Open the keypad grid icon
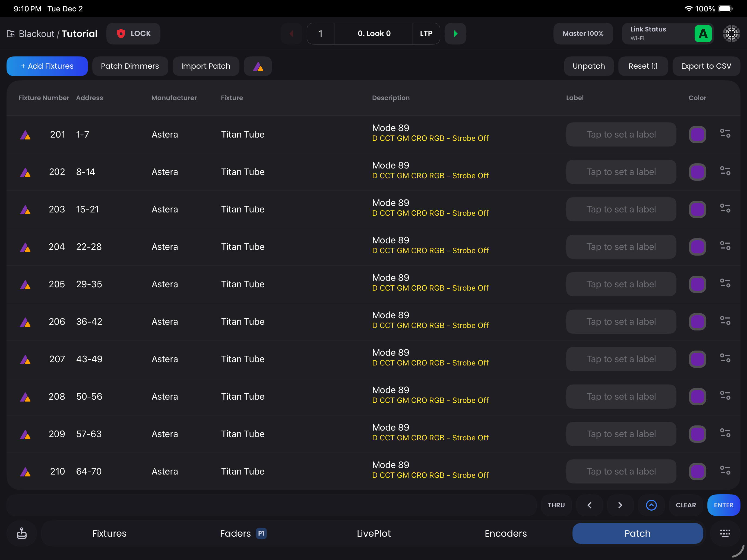 (725, 533)
